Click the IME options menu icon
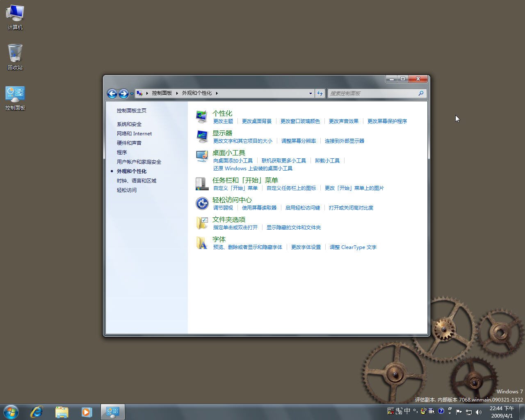This screenshot has width=525, height=420. pyautogui.click(x=431, y=411)
